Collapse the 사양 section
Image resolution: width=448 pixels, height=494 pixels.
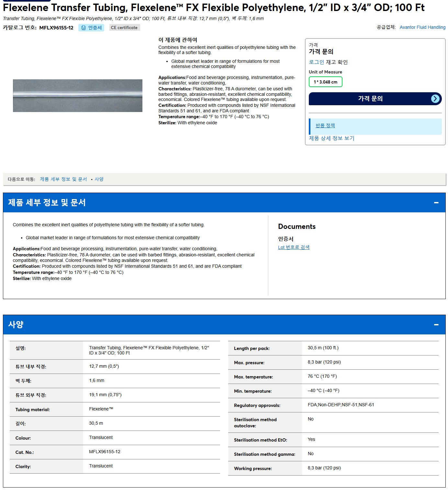point(436,325)
